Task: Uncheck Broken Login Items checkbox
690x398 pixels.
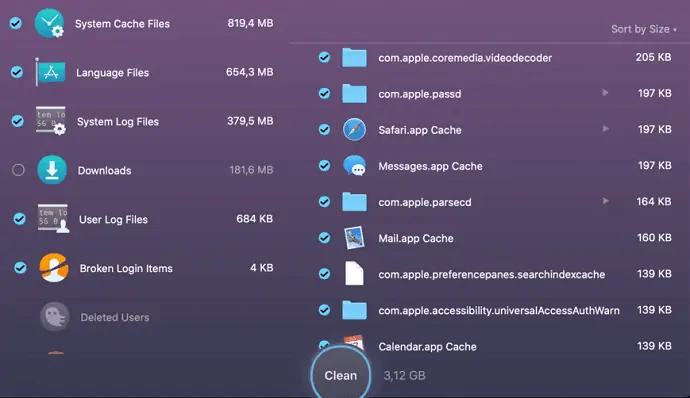Action: [x=20, y=267]
